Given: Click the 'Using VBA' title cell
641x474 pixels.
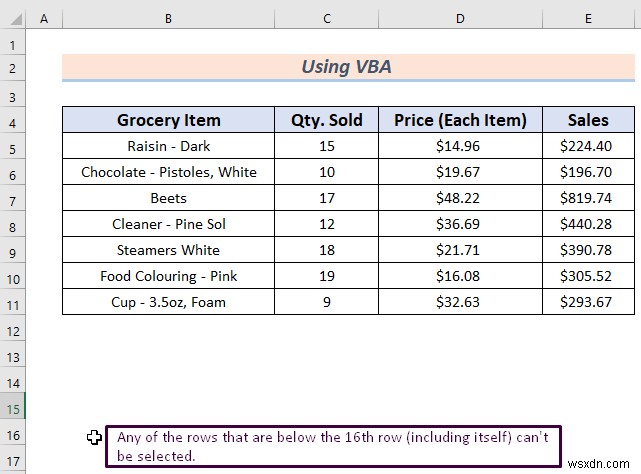Looking at the screenshot, I should click(x=348, y=67).
